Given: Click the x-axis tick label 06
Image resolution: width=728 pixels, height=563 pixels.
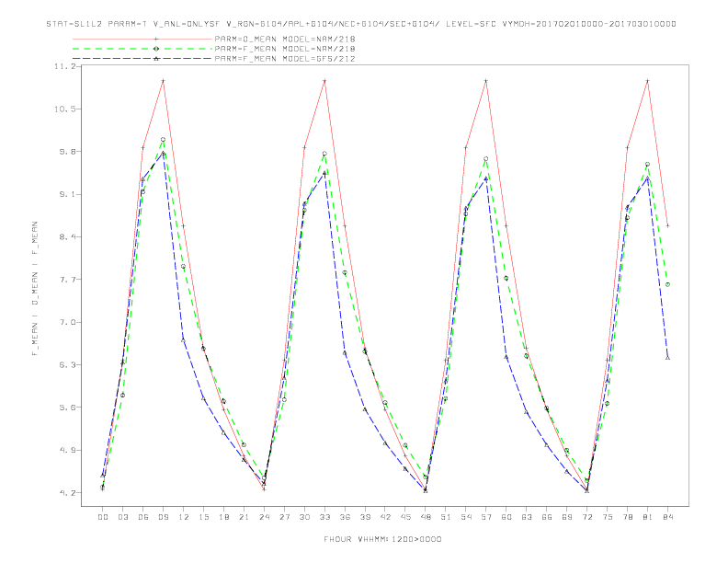Looking at the screenshot, I should 143,517.
